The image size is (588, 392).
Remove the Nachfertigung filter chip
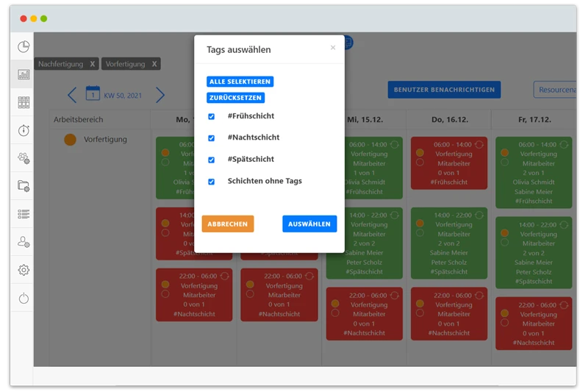pos(92,64)
